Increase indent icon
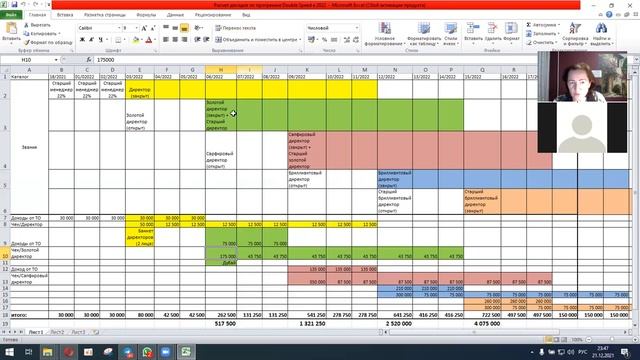Screen dimensions: 640x360 click(x=206, y=40)
